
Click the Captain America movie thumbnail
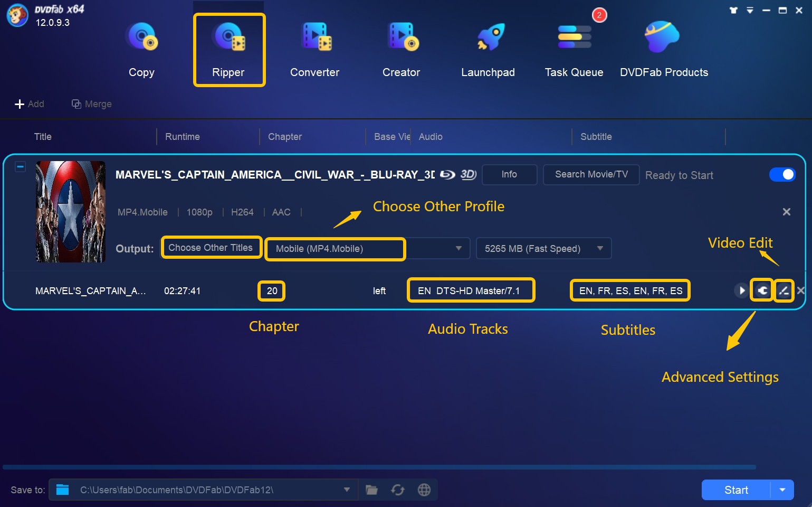[x=71, y=212]
